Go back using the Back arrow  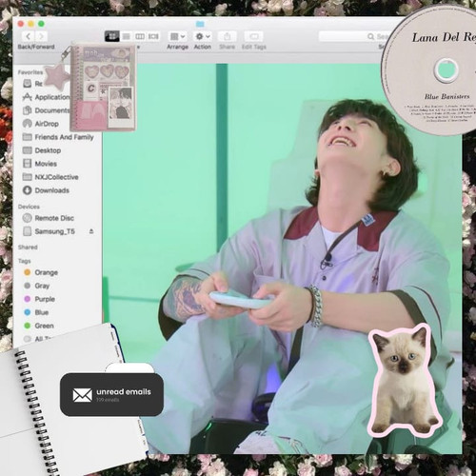point(29,36)
